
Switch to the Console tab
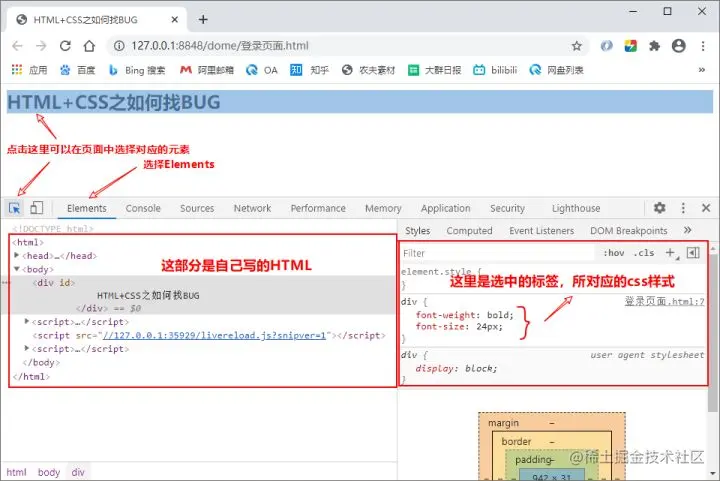[143, 208]
